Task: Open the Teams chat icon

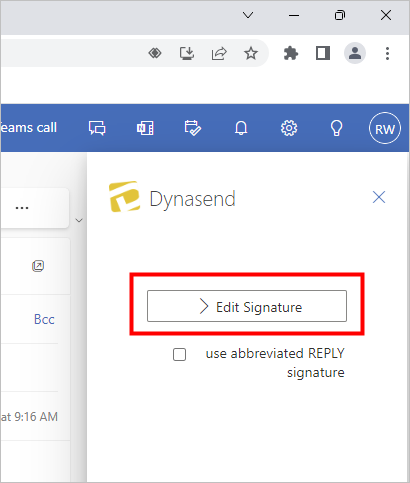Action: click(x=97, y=128)
